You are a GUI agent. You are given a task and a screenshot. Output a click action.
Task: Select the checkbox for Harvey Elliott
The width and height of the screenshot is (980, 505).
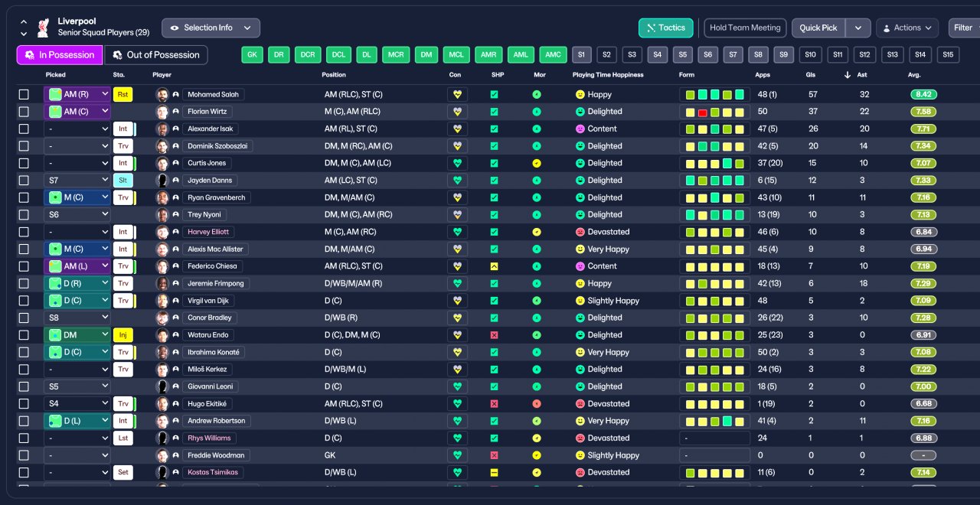pyautogui.click(x=24, y=232)
